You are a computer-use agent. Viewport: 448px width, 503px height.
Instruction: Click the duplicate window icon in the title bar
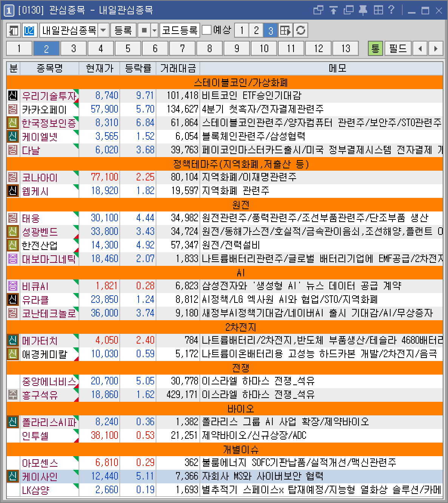348,10
